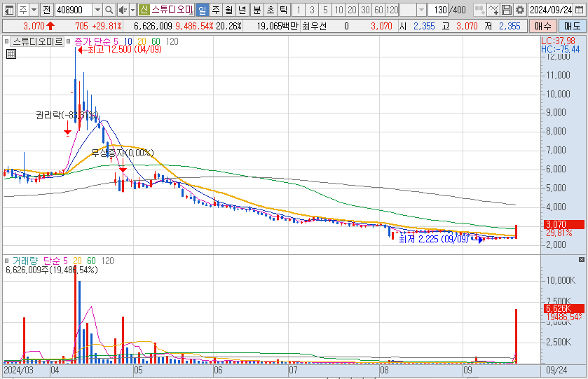This screenshot has height=379, width=588.
Task: Switch to the yearly 년 chart period
Action: click(x=242, y=10)
